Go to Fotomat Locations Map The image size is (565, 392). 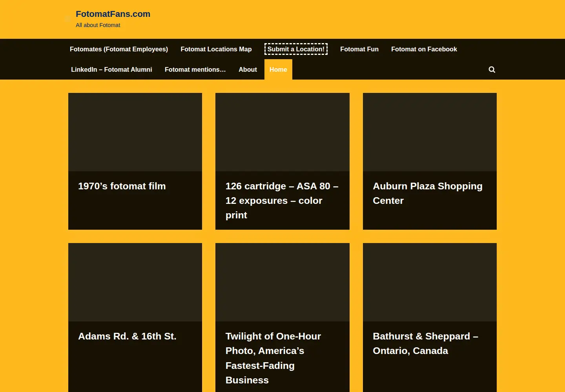pos(216,49)
